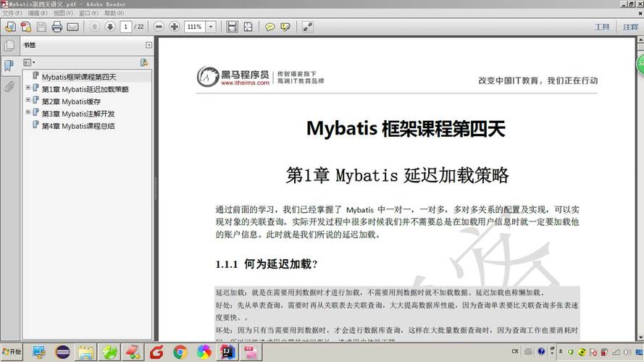
Task: Show hidden tray icons chevron
Action: click(x=561, y=352)
